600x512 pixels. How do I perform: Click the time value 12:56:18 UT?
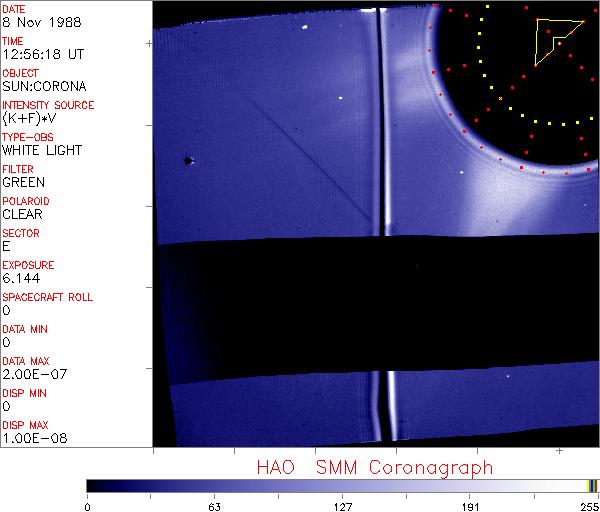point(42,54)
